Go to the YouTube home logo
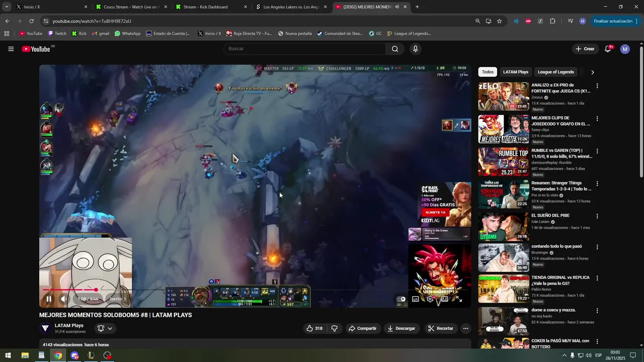The height and width of the screenshot is (362, 644). point(37,49)
